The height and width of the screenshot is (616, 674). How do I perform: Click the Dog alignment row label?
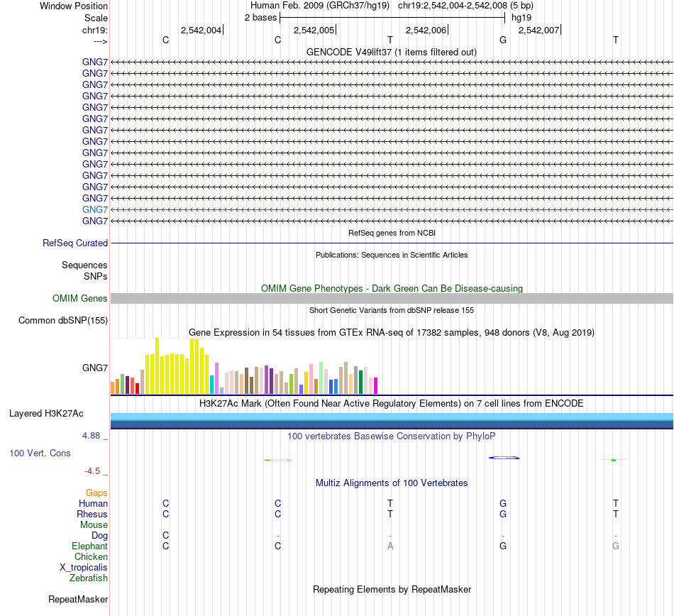click(100, 536)
